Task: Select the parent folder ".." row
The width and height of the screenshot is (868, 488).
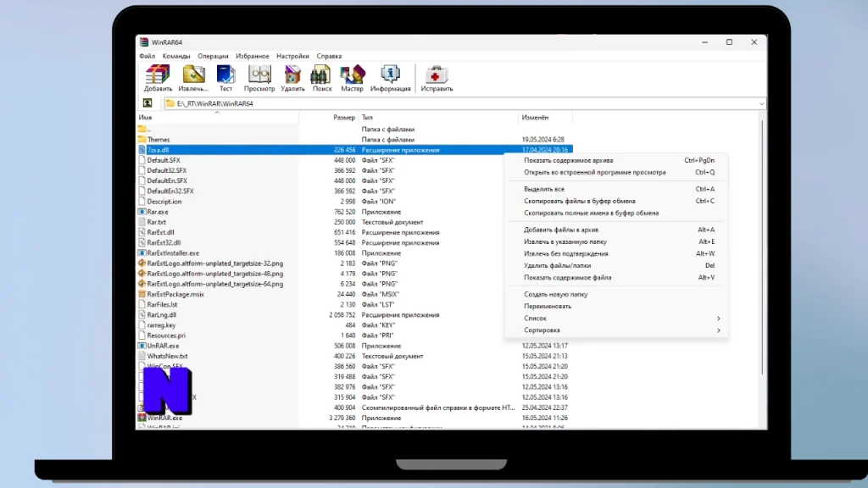Action: [x=354, y=130]
